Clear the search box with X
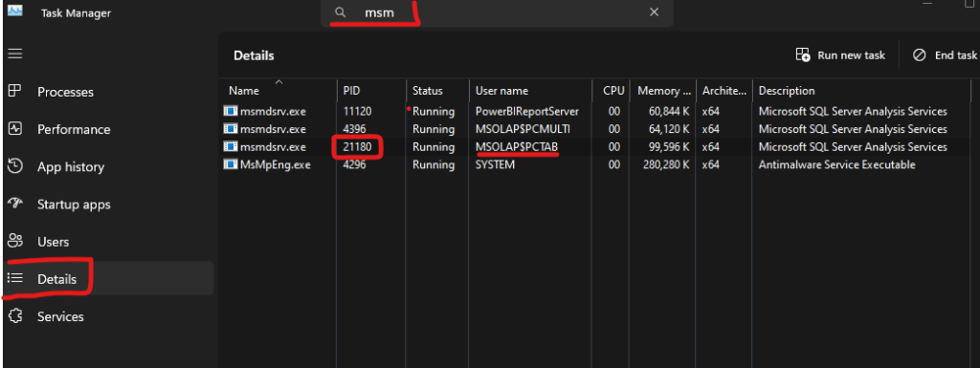Screen dimensions: 980x368 coord(654,12)
